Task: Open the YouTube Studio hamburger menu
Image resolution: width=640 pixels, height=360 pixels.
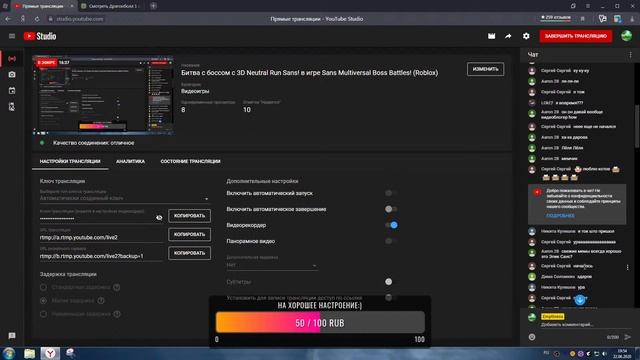Action: pyautogui.click(x=12, y=36)
